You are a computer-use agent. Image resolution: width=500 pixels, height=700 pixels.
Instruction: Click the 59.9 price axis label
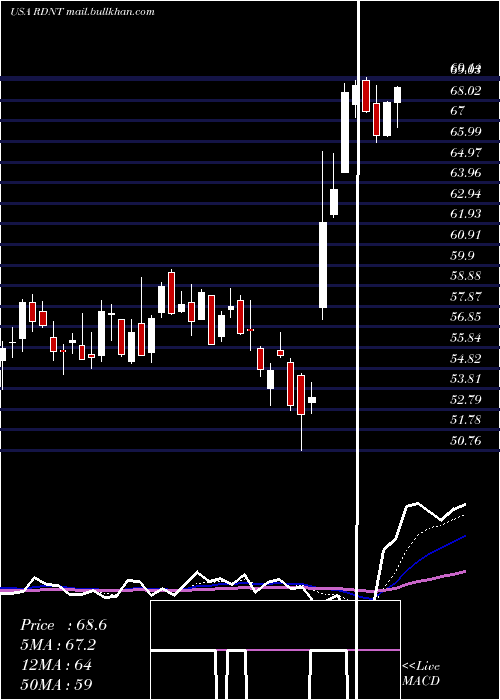pos(462,255)
